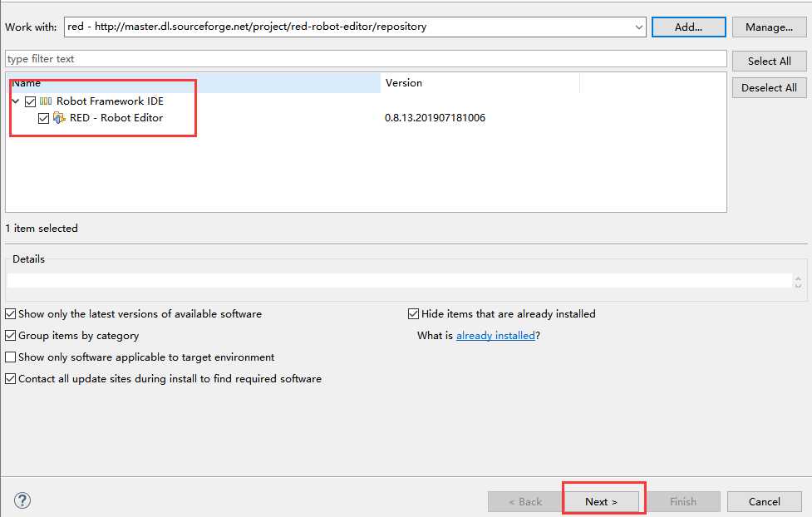Toggle Contact all update sites checkbox

tap(10, 379)
